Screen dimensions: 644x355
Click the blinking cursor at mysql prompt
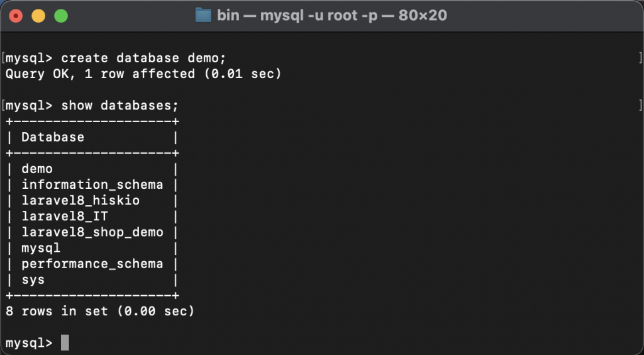tap(65, 343)
